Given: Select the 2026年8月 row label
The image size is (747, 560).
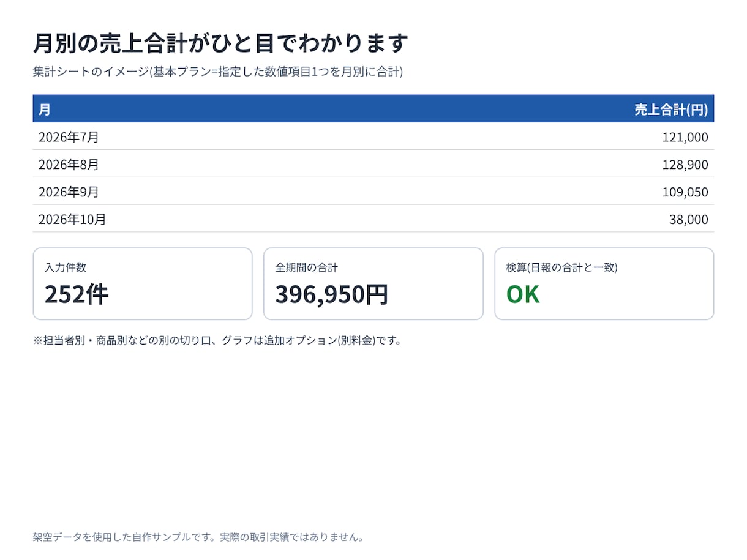Looking at the screenshot, I should pyautogui.click(x=69, y=165).
